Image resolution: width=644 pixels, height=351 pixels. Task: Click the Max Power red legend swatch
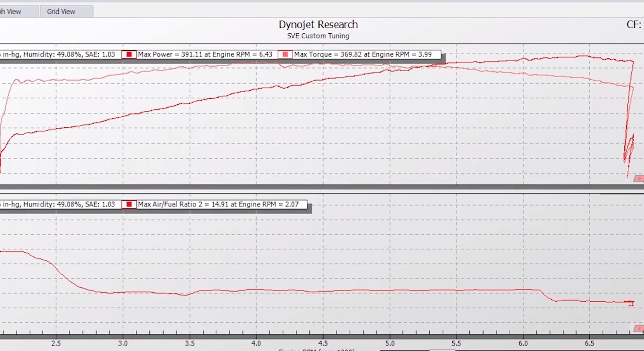coord(129,54)
